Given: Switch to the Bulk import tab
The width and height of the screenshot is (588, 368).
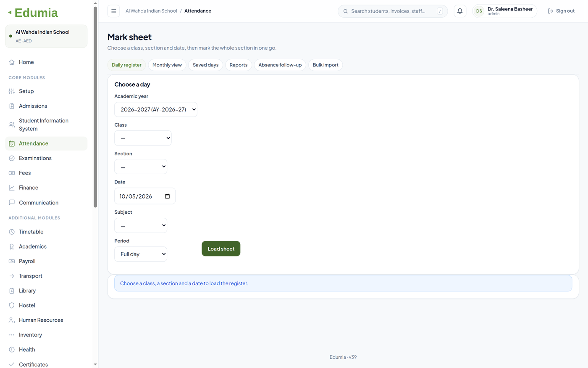Looking at the screenshot, I should tap(325, 65).
